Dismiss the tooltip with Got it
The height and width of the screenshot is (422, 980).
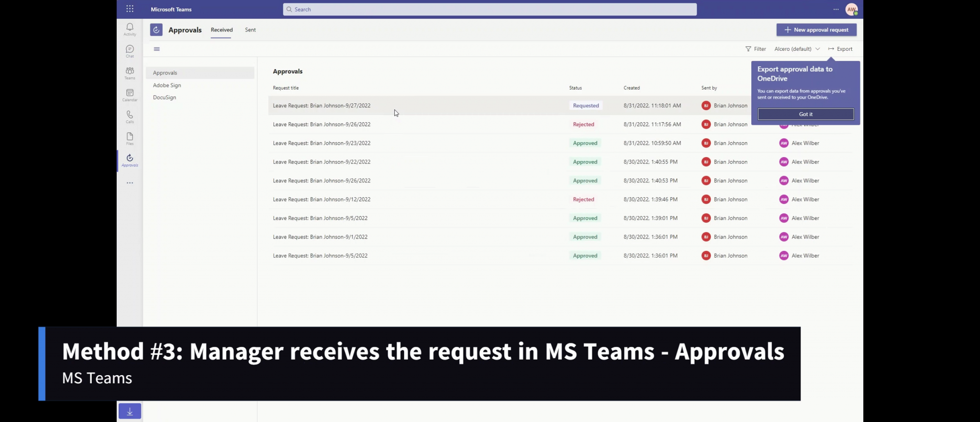805,114
